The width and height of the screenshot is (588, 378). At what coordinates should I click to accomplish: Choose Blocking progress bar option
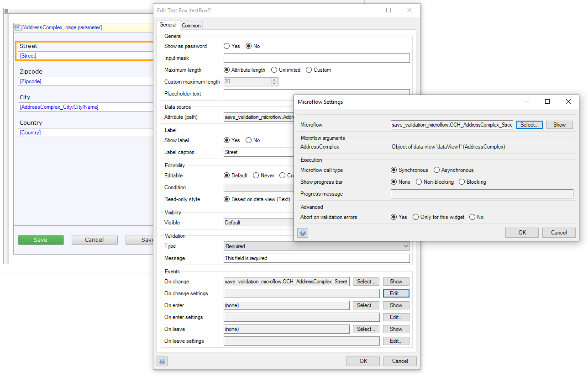point(462,182)
